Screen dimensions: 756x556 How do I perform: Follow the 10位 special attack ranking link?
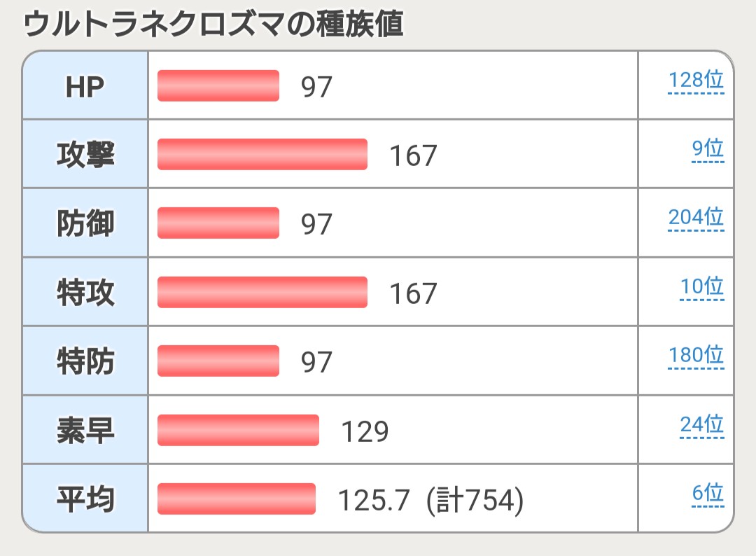[x=701, y=286]
